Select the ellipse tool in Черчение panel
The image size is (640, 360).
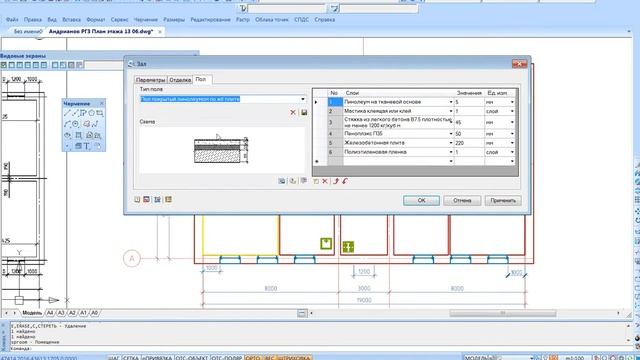point(67,135)
